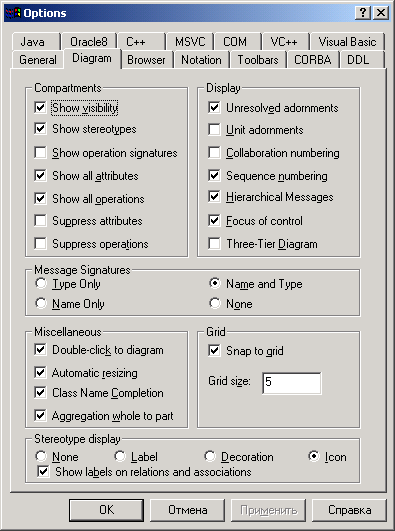Switch to the CORBA tab
Viewport: 395px width, 531px height.
pyautogui.click(x=312, y=60)
